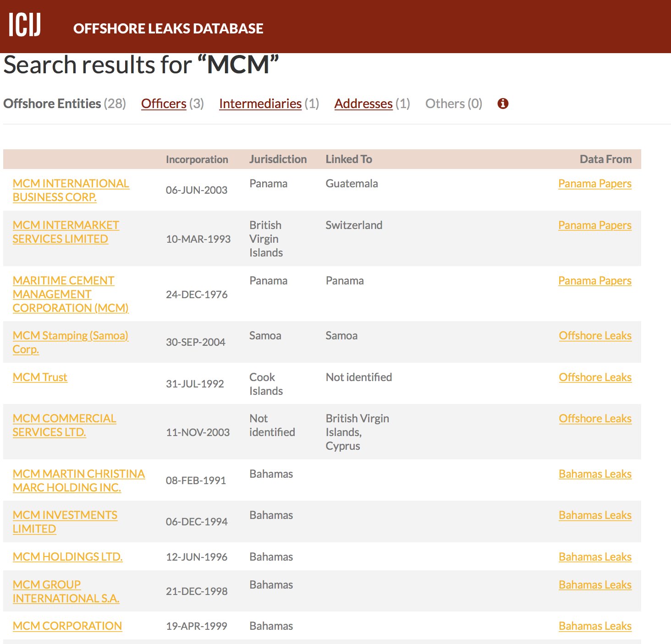The height and width of the screenshot is (644, 671).
Task: Click the ICIJ logo
Action: 25,24
